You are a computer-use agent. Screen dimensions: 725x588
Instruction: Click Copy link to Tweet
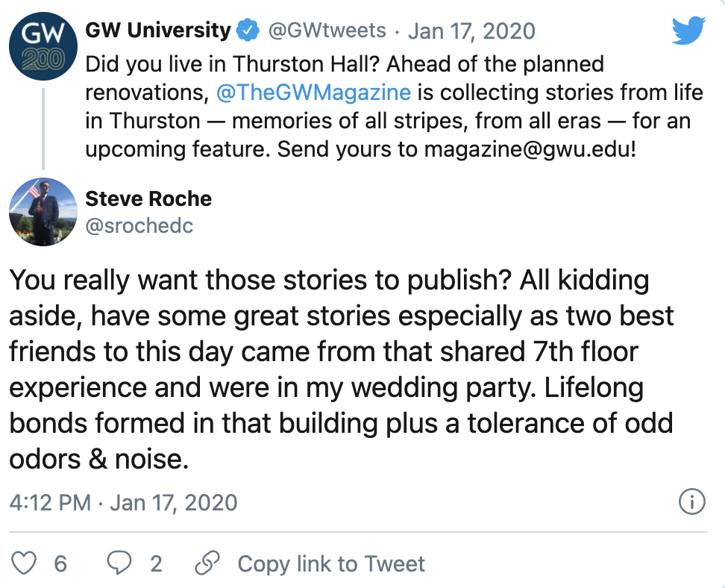(331, 563)
